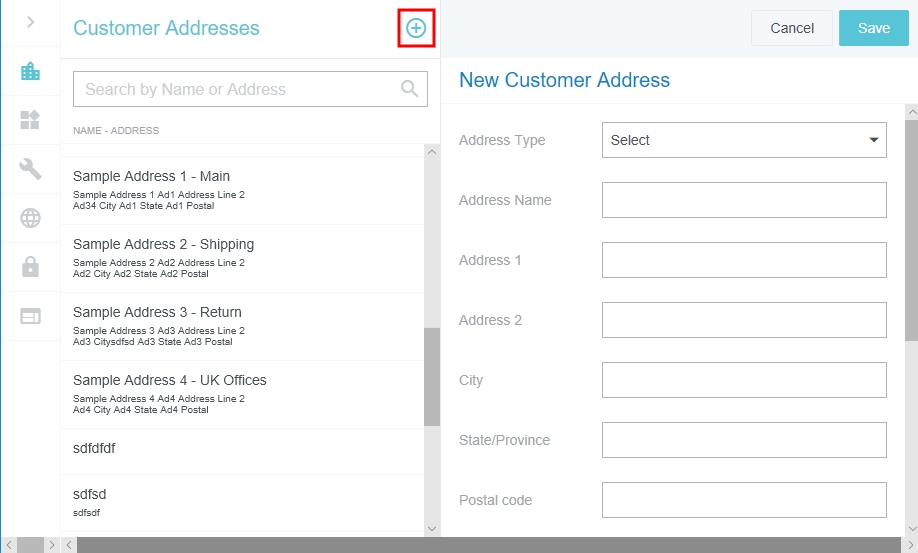
Task: Click the padlock security sidebar icon
Action: [x=30, y=267]
